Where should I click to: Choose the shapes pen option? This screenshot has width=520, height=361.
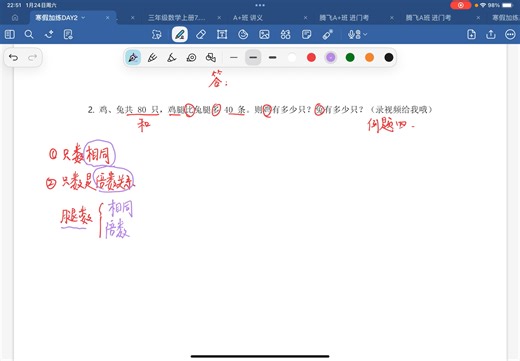[211, 58]
